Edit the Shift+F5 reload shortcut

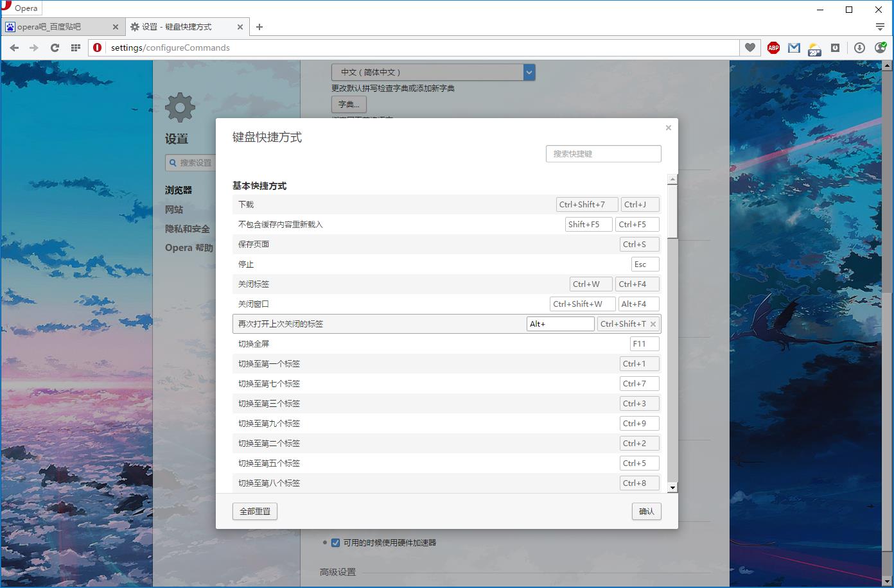coord(589,225)
